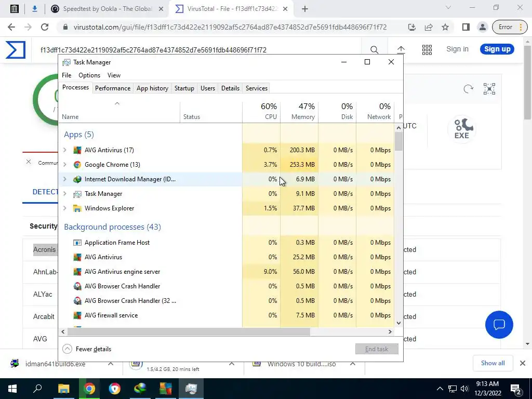Open the notification center icon in the tray
This screenshot has height=399, width=532.
(x=516, y=389)
